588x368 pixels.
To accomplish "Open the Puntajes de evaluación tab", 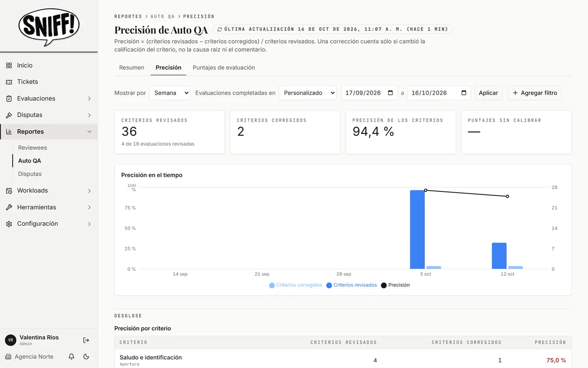I will coord(224,68).
